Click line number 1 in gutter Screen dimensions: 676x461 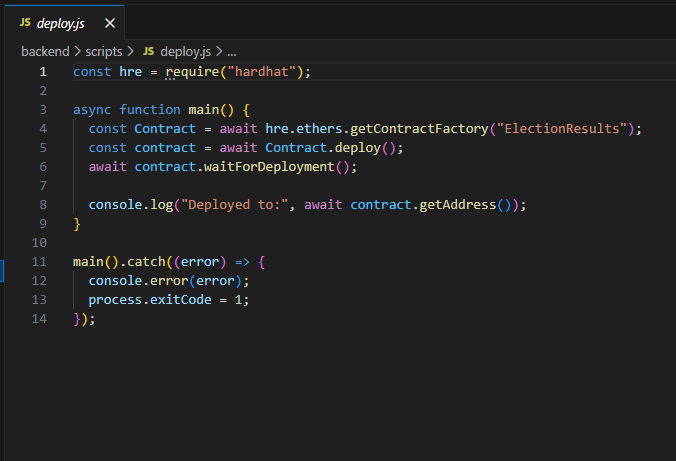pyautogui.click(x=43, y=72)
